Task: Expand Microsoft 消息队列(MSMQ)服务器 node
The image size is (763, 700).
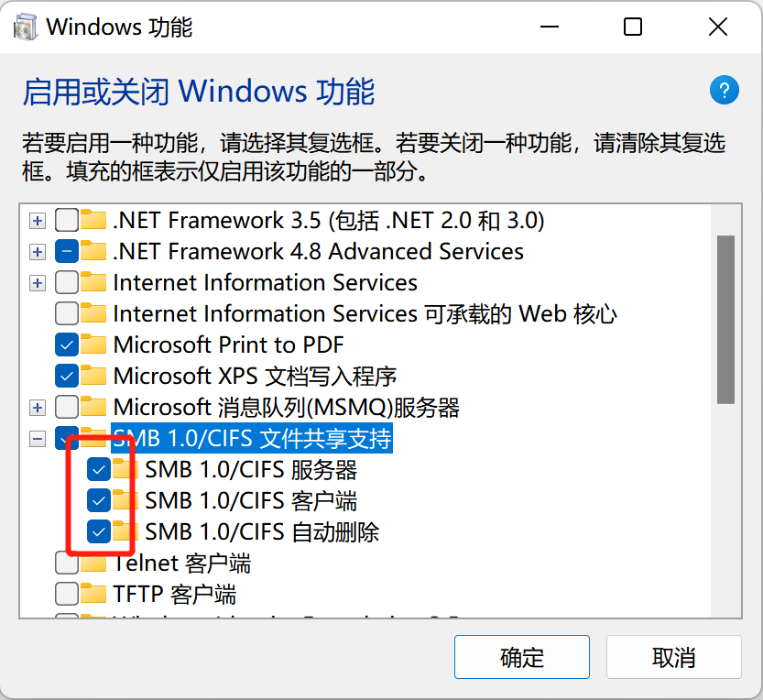Action: [38, 408]
